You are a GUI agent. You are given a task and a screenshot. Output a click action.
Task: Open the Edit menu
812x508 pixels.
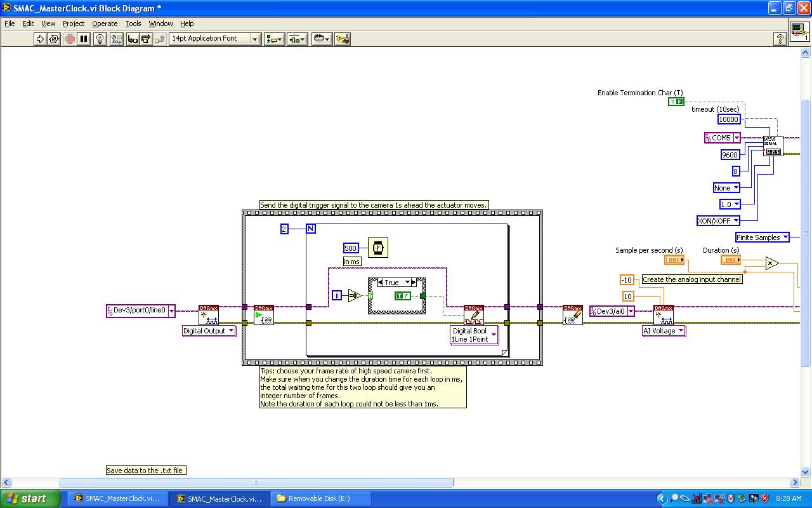click(28, 23)
